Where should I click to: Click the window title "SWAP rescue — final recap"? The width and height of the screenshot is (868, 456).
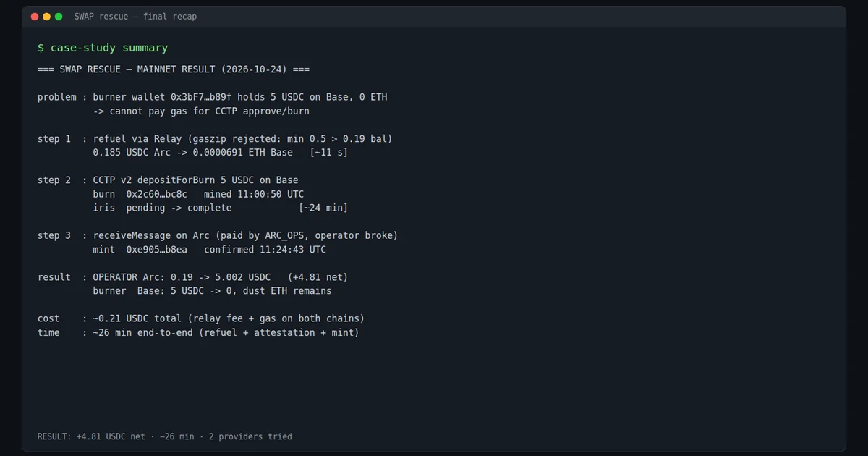coord(135,17)
